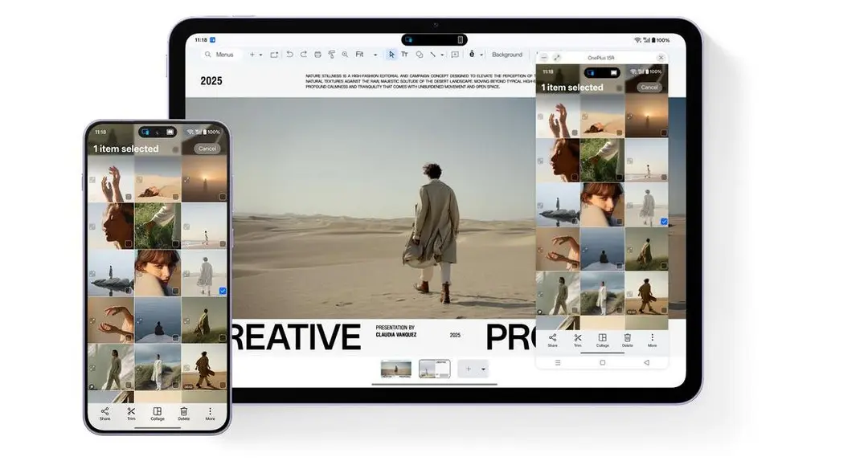868x461 pixels.
Task: Select the Line tool
Action: click(x=433, y=55)
